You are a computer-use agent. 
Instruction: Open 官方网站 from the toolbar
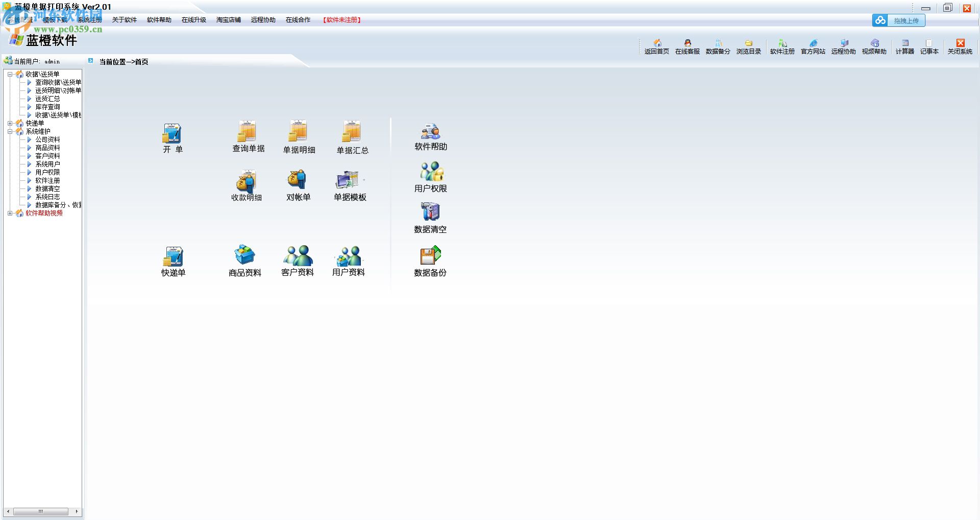(x=813, y=47)
